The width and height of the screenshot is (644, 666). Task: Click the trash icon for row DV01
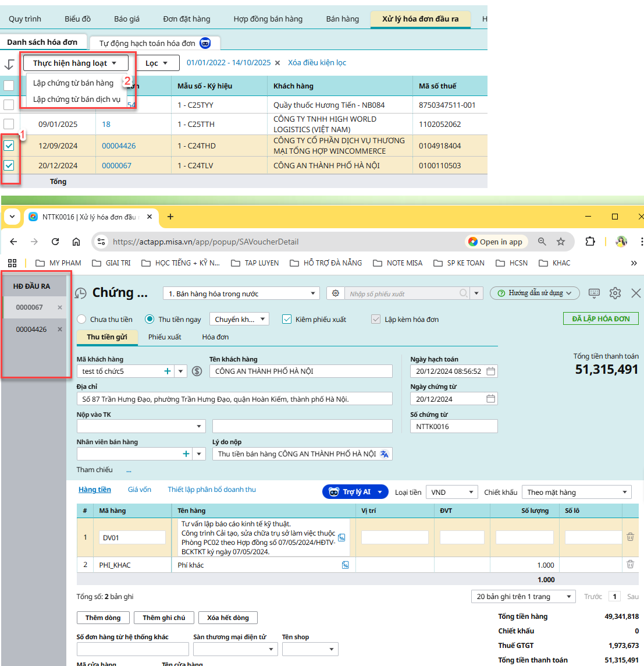click(x=630, y=537)
